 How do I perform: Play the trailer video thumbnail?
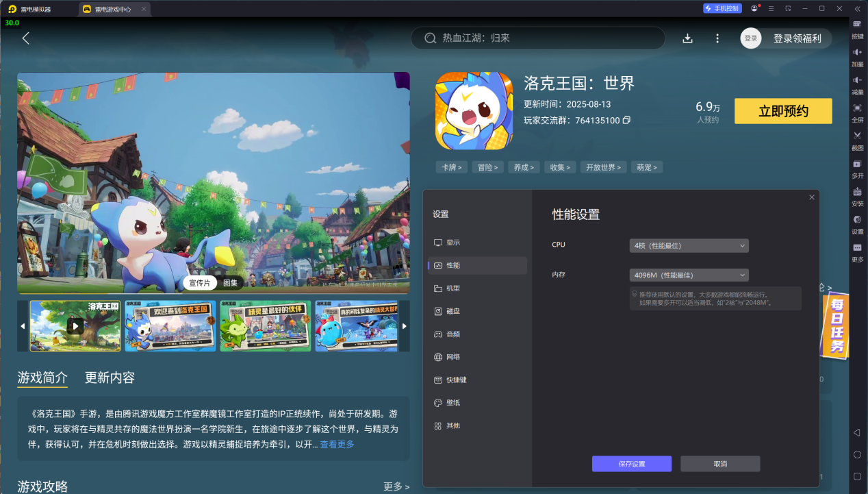[75, 326]
